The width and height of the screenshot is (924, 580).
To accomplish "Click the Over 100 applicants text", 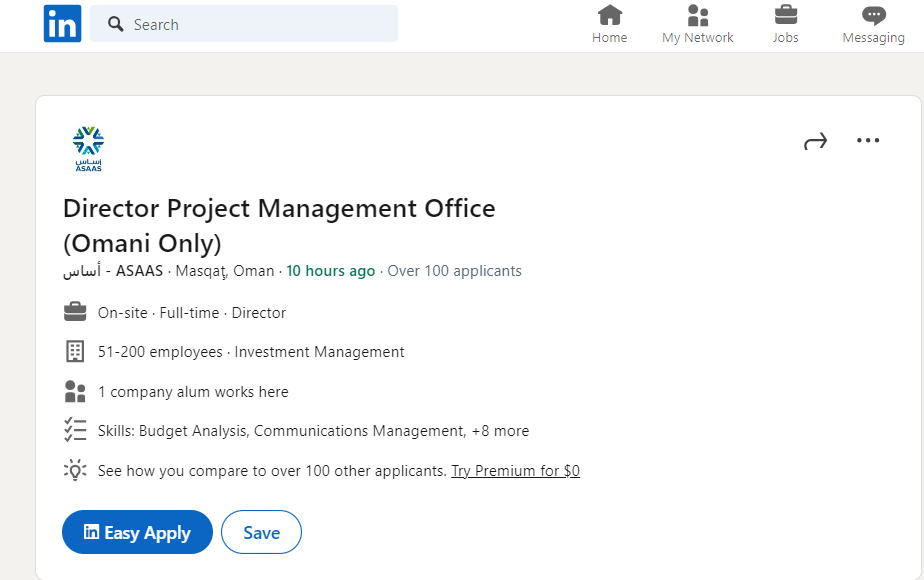I will pyautogui.click(x=454, y=271).
